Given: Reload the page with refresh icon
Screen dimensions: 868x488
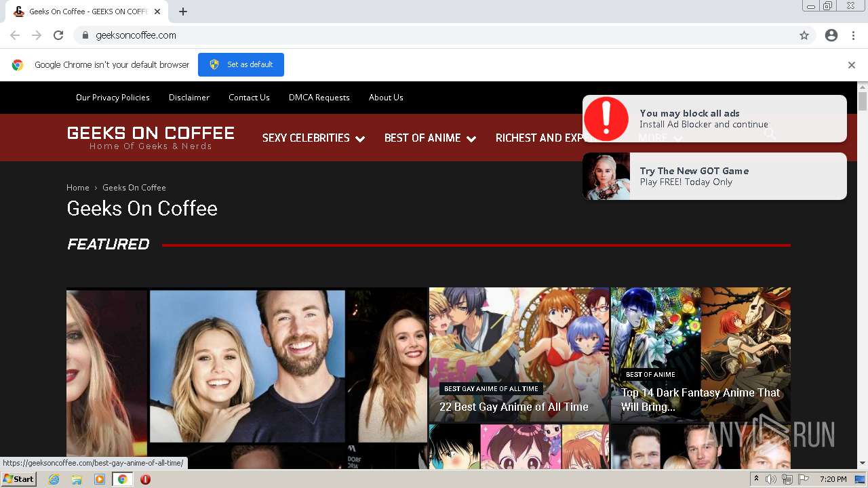Looking at the screenshot, I should [x=58, y=35].
